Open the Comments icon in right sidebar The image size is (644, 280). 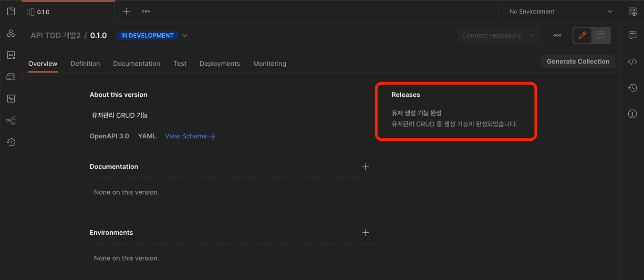tap(633, 35)
